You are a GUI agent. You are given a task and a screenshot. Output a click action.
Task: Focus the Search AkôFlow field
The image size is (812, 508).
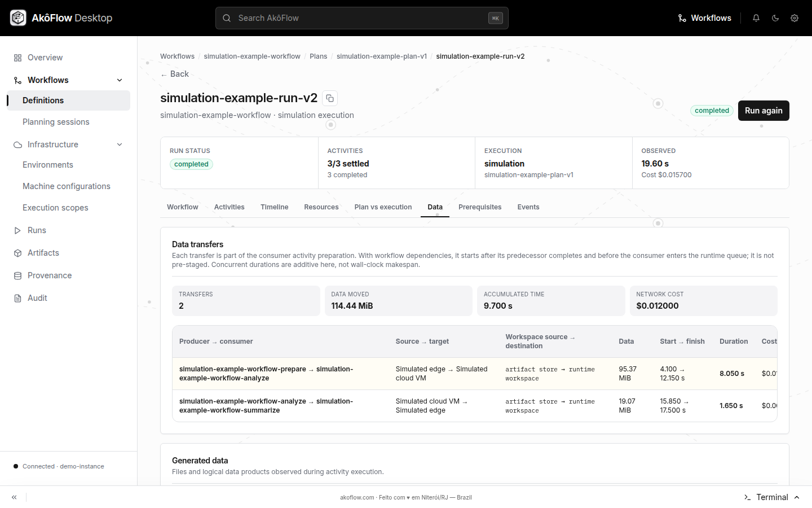[362, 18]
